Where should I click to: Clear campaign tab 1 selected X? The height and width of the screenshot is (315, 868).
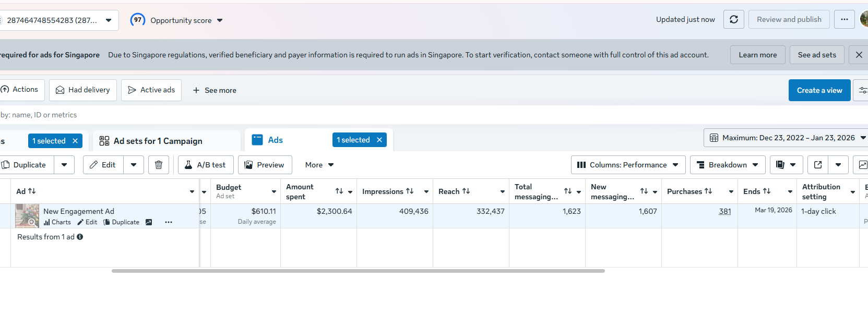coord(75,141)
